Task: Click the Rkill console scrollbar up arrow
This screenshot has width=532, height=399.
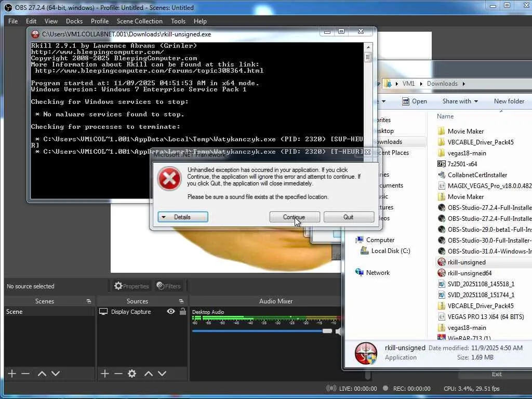Action: pyautogui.click(x=368, y=47)
